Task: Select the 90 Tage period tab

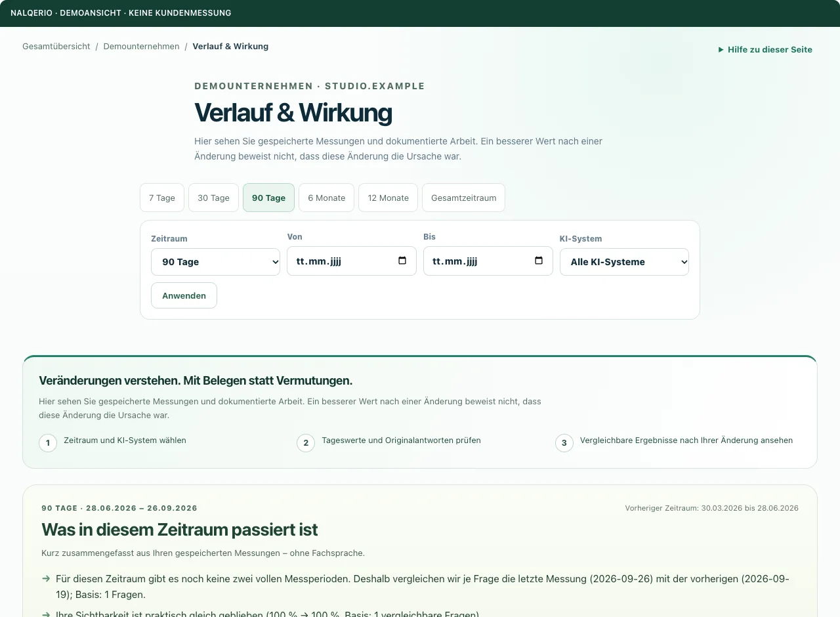Action: (x=268, y=198)
